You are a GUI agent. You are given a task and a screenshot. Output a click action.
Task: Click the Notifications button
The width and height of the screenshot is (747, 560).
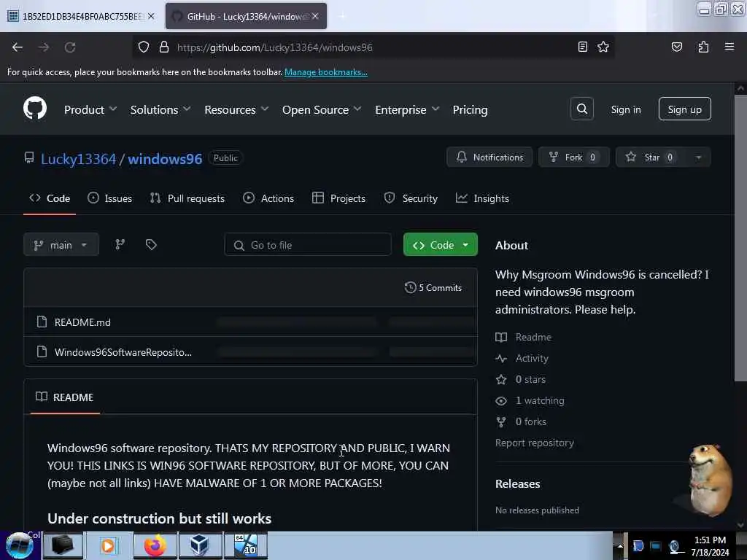point(489,157)
